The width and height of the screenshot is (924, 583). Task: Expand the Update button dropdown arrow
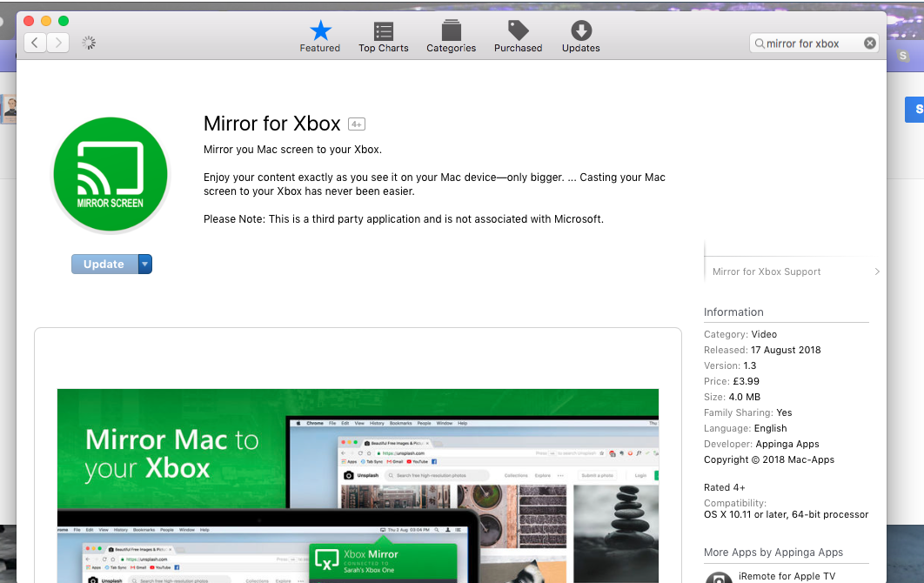tap(145, 264)
